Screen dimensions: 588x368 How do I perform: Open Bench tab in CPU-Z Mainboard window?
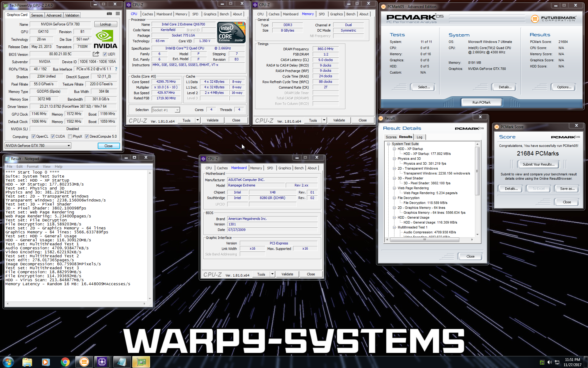click(299, 168)
